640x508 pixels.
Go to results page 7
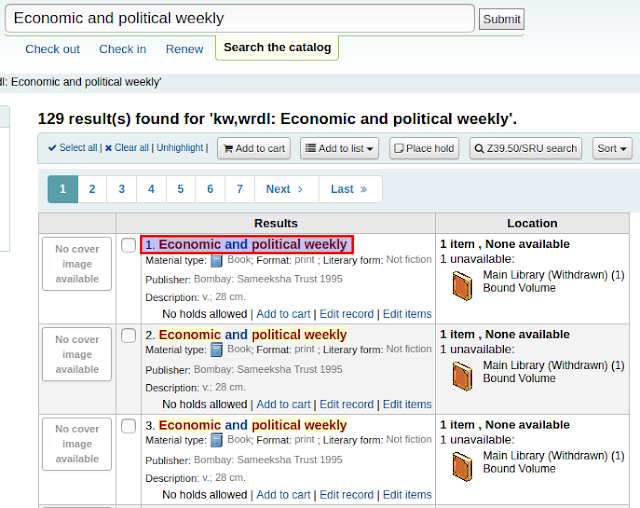(x=240, y=189)
